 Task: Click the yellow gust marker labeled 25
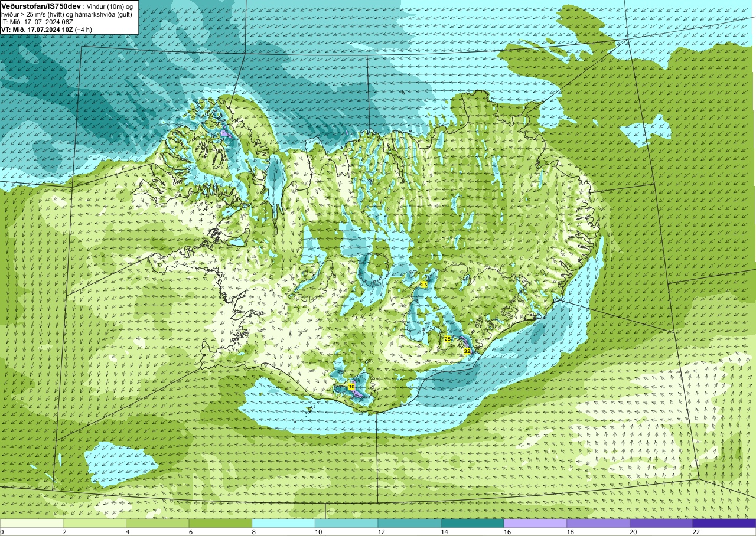pyautogui.click(x=447, y=339)
